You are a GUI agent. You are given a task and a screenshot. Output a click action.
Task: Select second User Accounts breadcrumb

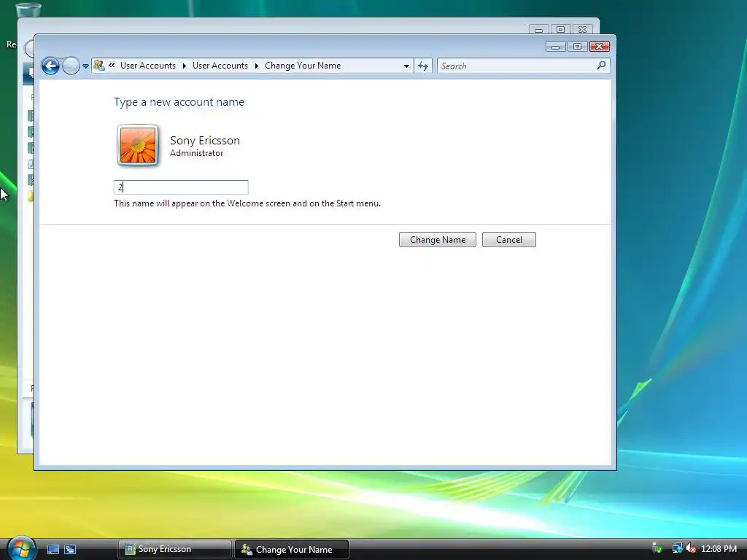(220, 65)
